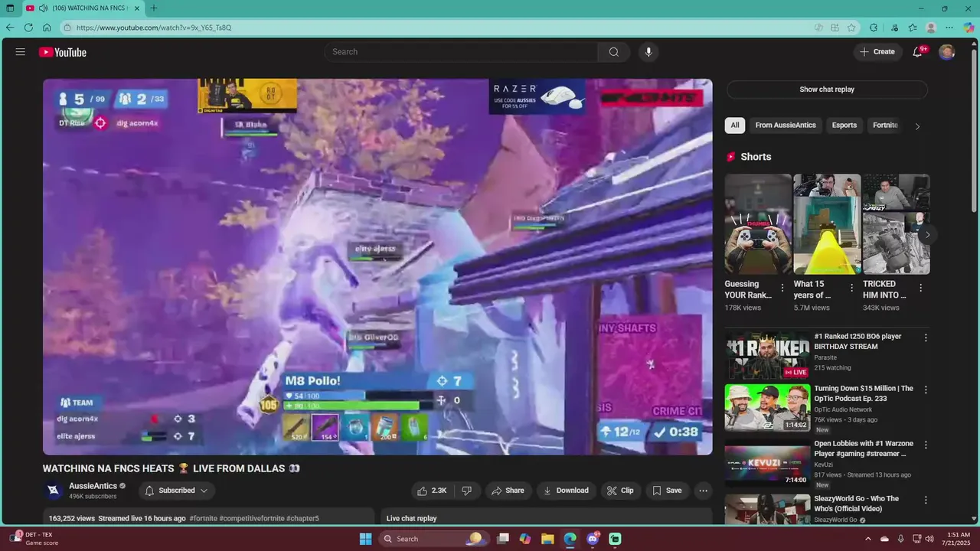The width and height of the screenshot is (980, 551).
Task: Reload the page in the browser
Action: click(28, 28)
